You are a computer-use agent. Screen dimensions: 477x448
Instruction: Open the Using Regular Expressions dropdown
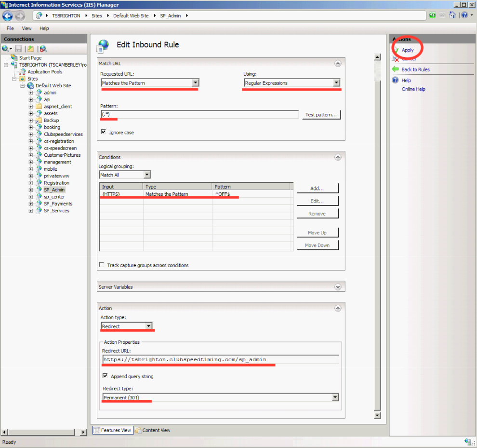tap(336, 82)
